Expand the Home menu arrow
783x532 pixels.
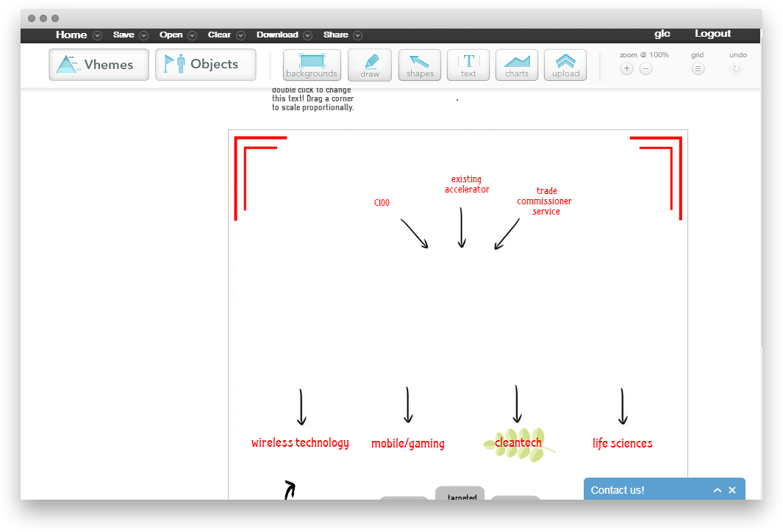click(97, 35)
